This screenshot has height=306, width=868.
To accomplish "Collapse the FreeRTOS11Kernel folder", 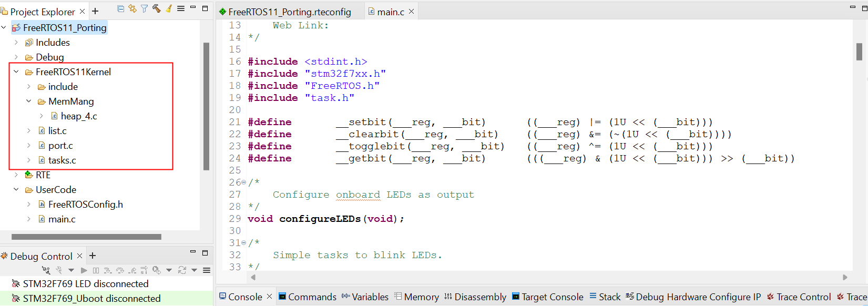I will tap(16, 72).
